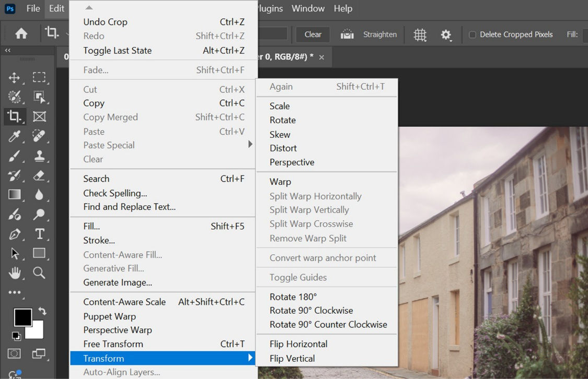This screenshot has width=588, height=379.
Task: Open the Window menu
Action: click(x=308, y=8)
